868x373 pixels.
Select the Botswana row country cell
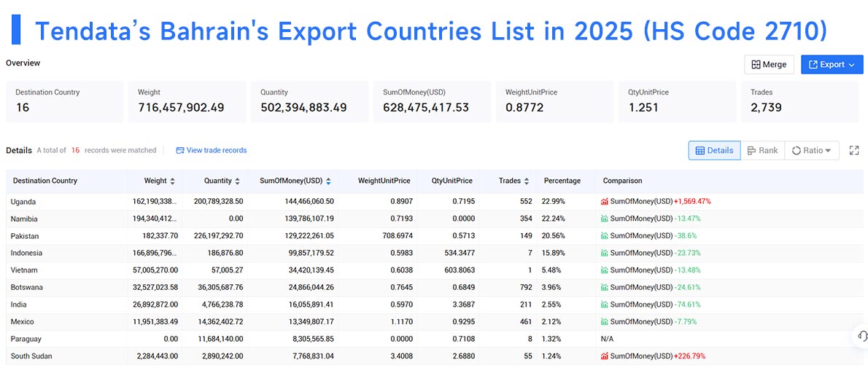[x=67, y=287]
